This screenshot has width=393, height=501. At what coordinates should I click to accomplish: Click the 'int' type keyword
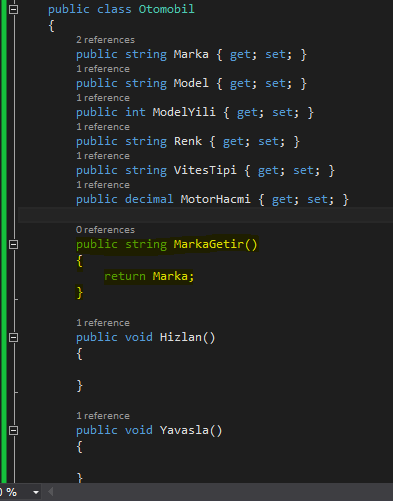(x=135, y=112)
